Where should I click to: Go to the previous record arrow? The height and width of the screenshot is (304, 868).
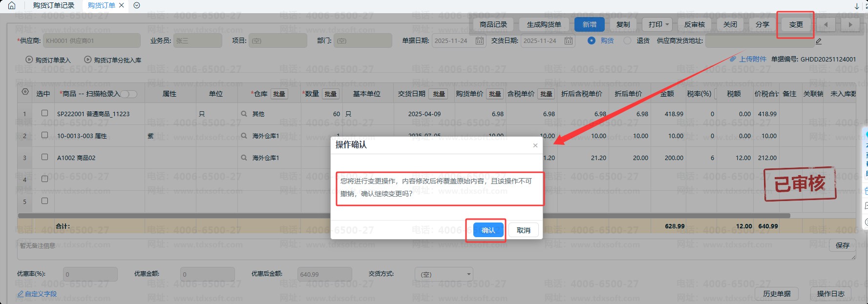(826, 24)
